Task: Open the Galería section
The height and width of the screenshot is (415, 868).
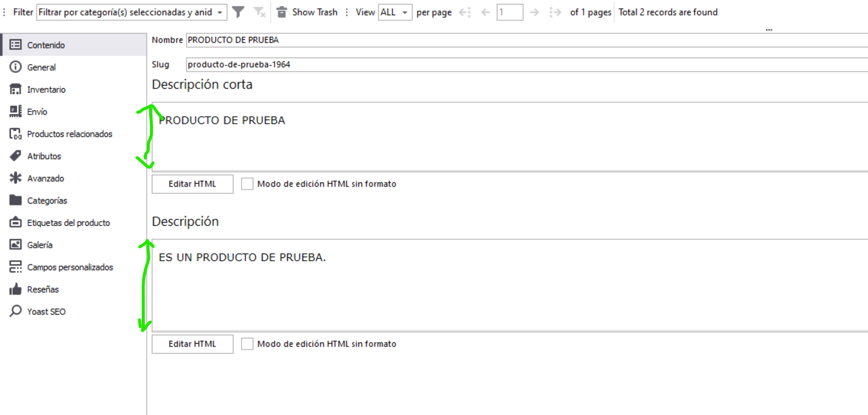Action: coord(39,245)
